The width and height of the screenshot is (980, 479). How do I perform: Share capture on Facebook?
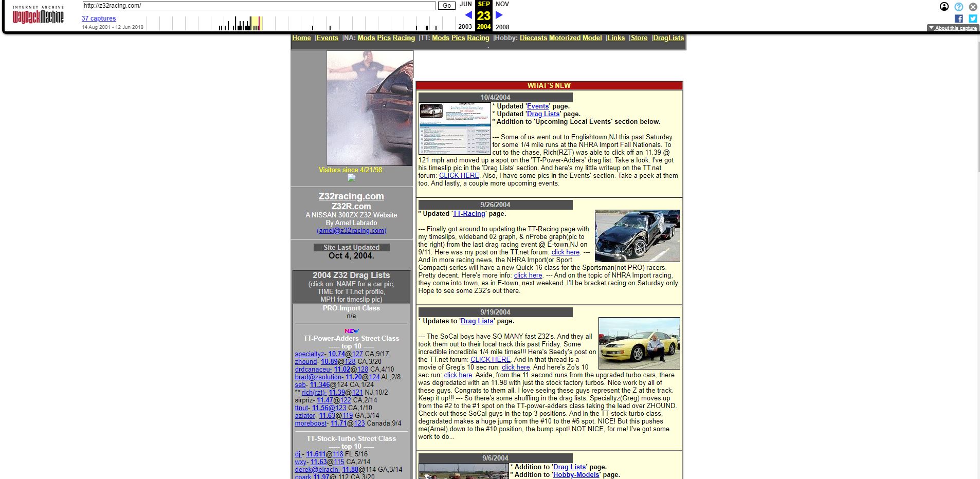(x=958, y=19)
